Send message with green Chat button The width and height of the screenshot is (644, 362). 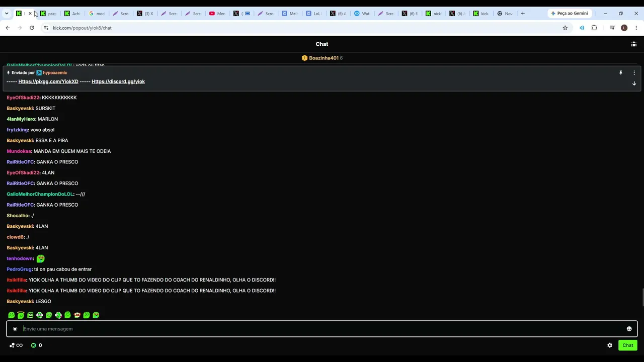coord(627,345)
